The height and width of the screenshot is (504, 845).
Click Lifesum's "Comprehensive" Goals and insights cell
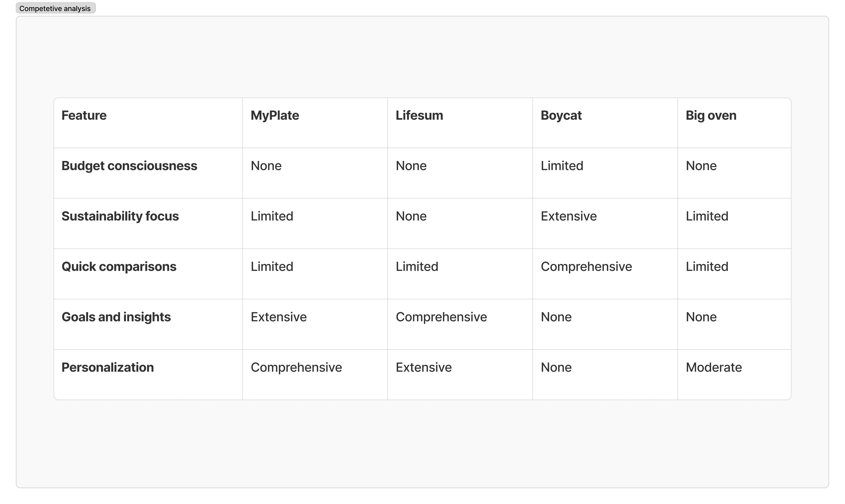click(x=441, y=317)
